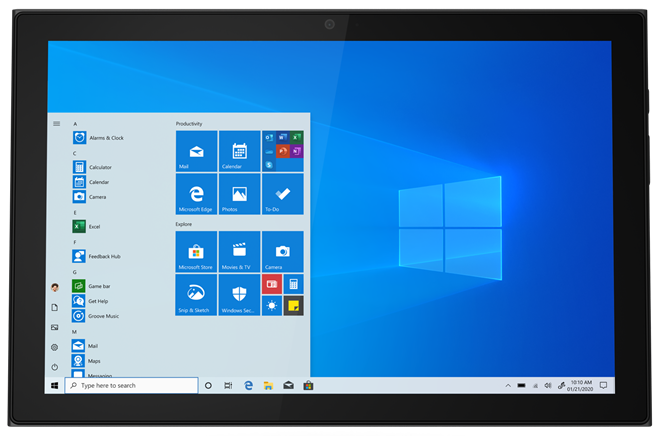Image resolution: width=660 pixels, height=436 pixels.
Task: Open the volume speaker icon
Action: [x=548, y=385]
